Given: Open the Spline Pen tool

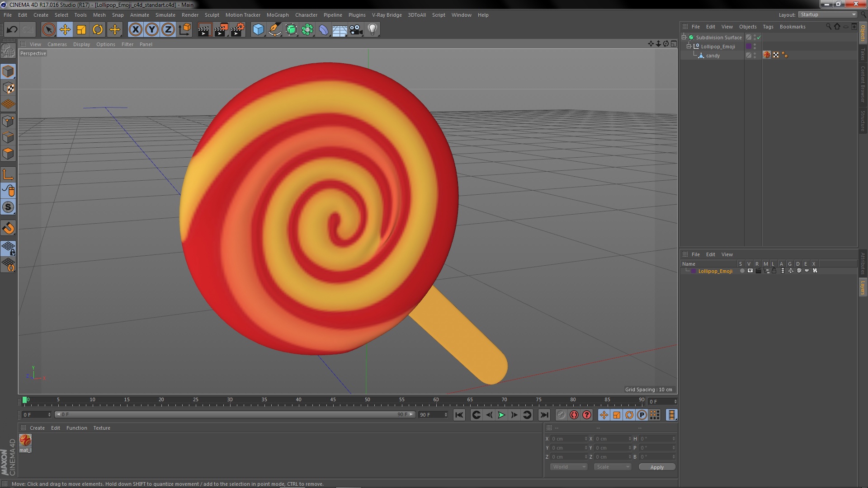Looking at the screenshot, I should [x=274, y=30].
